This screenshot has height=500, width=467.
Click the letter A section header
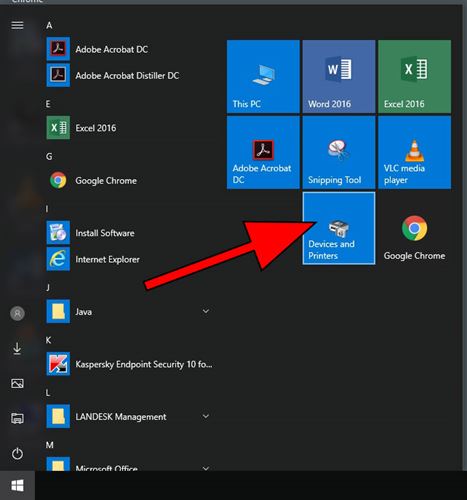[49, 25]
